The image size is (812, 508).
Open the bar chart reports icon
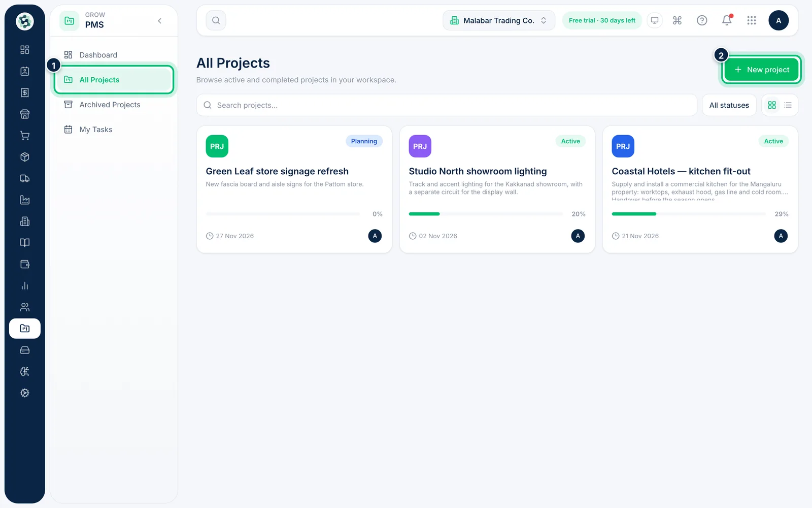click(24, 285)
